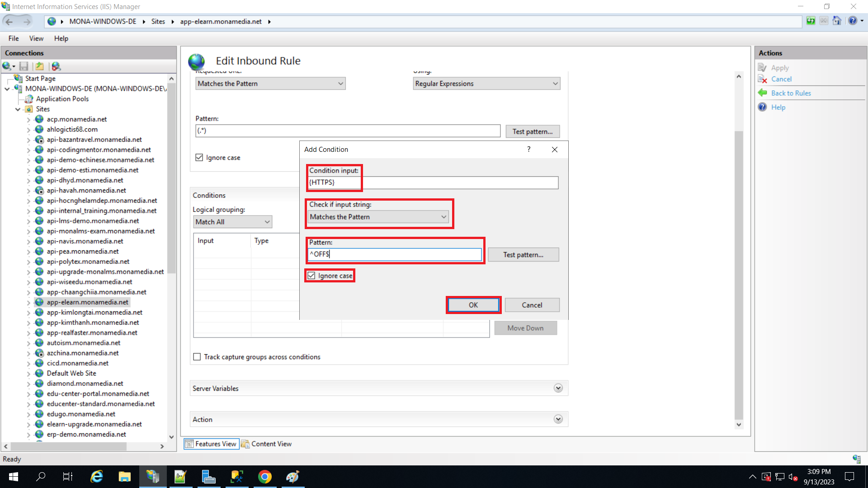
Task: Launch Google Chrome from taskbar
Action: coord(264,477)
